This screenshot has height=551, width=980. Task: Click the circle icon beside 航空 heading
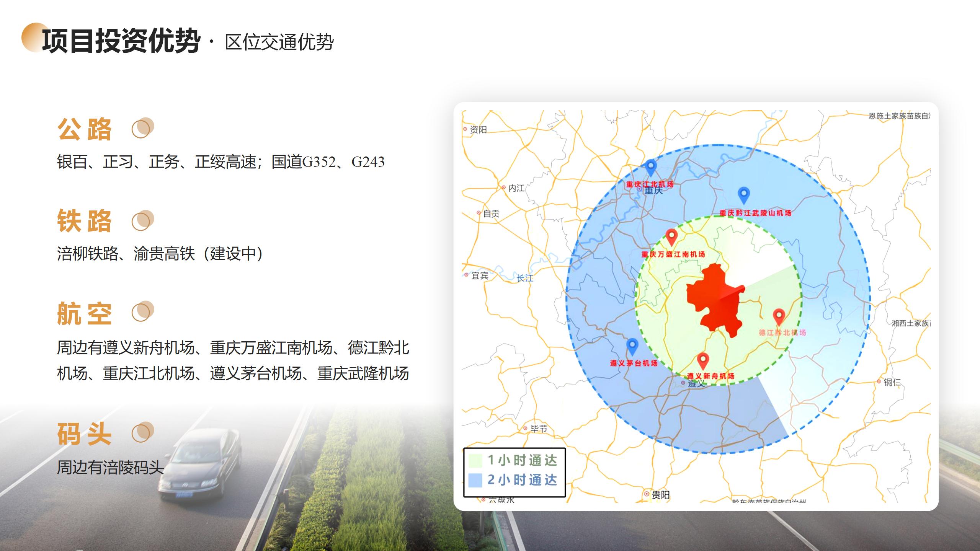(x=143, y=311)
